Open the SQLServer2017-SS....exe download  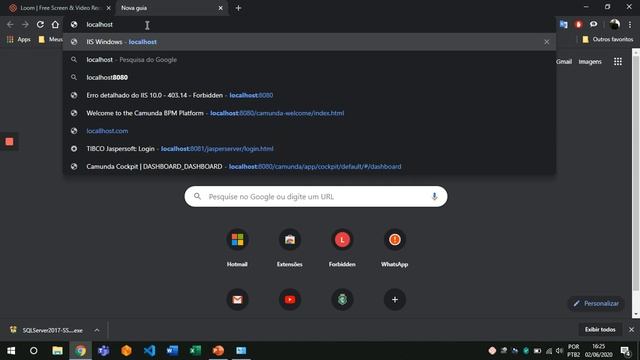pos(47,330)
